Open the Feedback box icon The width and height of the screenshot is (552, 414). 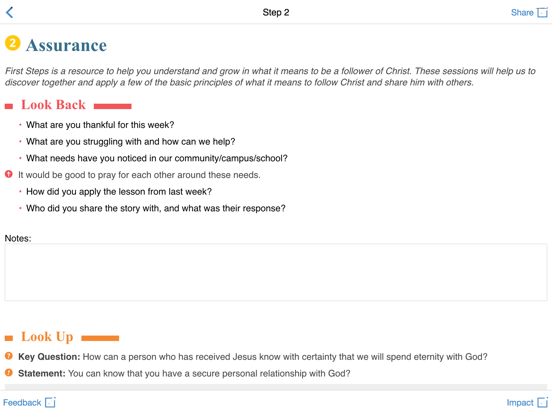(50, 402)
